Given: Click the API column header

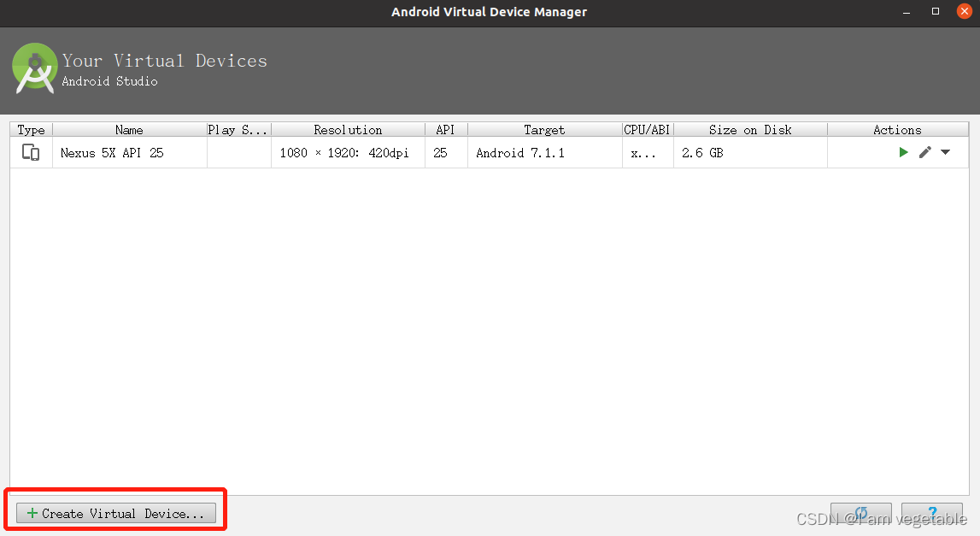Looking at the screenshot, I should pyautogui.click(x=446, y=129).
